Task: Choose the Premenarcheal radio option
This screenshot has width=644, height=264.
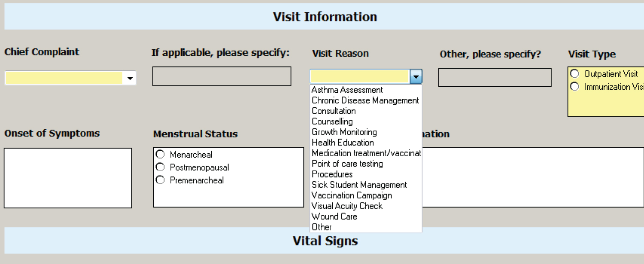Action: pos(160,180)
